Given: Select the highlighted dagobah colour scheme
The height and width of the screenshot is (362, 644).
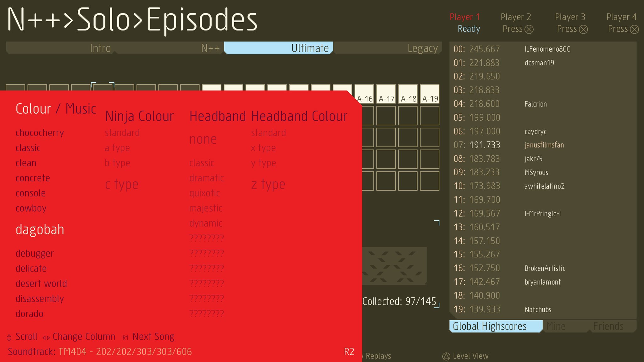Looking at the screenshot, I should (40, 230).
